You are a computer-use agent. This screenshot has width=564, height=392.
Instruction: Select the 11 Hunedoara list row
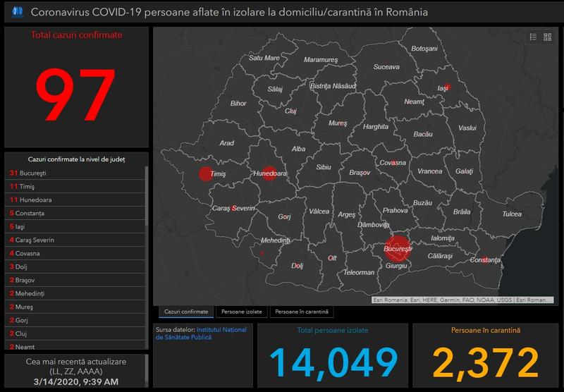[x=75, y=200]
